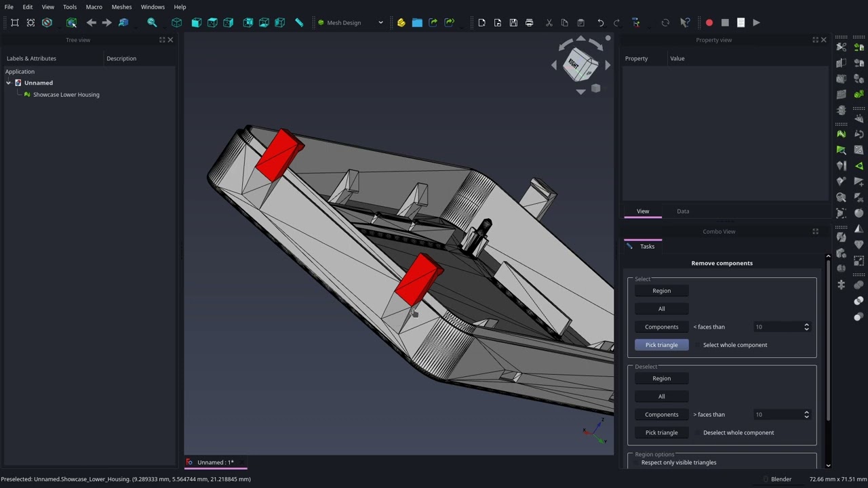Click the highlighted Select Pick triangle button
This screenshot has height=488, width=868.
pyautogui.click(x=661, y=345)
